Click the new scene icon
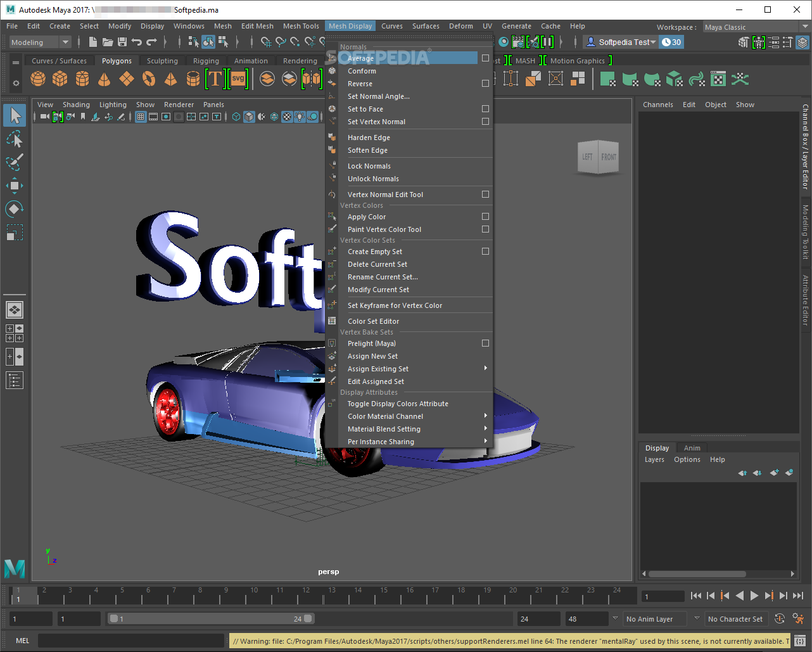Screen dimensions: 812x652 93,42
